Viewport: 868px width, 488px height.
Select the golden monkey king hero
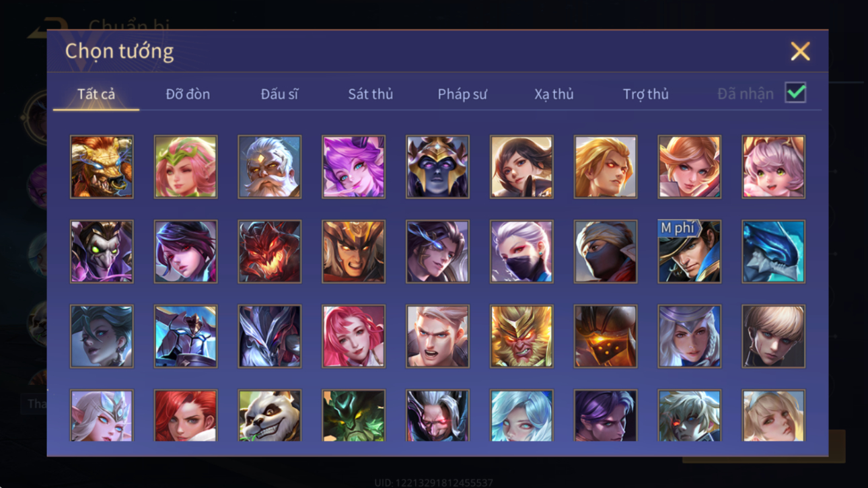point(521,337)
